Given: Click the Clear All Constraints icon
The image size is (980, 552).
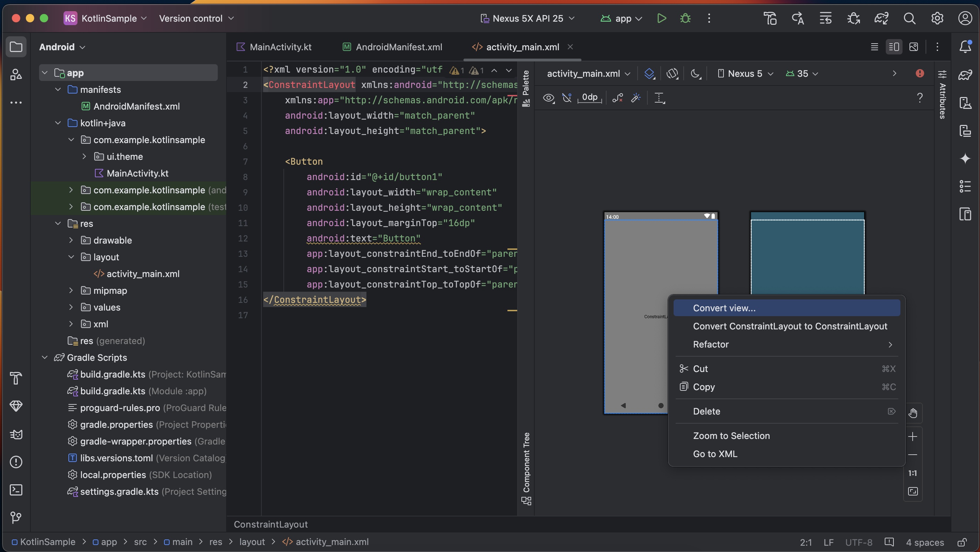Looking at the screenshot, I should pos(617,98).
